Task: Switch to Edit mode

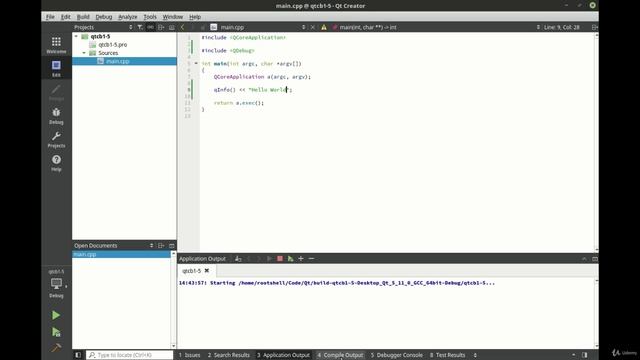Action: (56, 68)
